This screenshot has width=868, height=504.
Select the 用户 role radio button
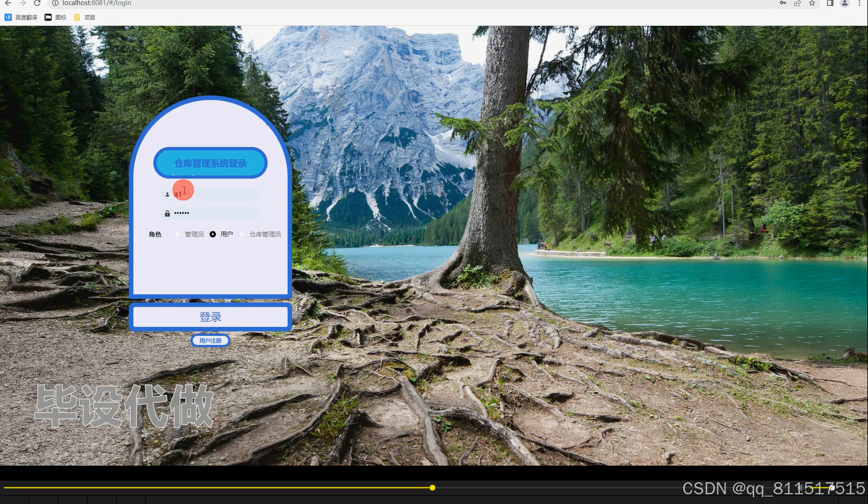point(213,234)
